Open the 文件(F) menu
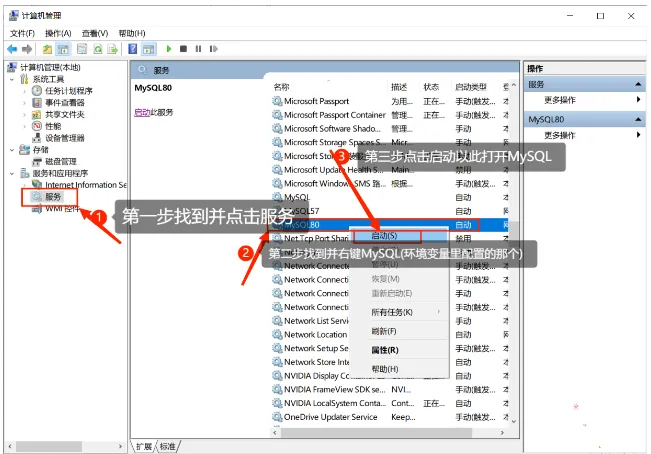 pos(22,33)
